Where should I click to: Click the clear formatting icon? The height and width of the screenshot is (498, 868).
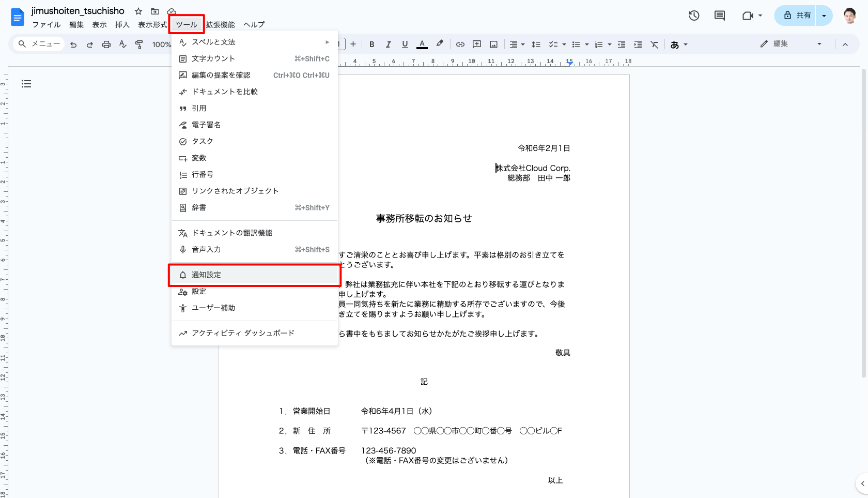(x=655, y=44)
